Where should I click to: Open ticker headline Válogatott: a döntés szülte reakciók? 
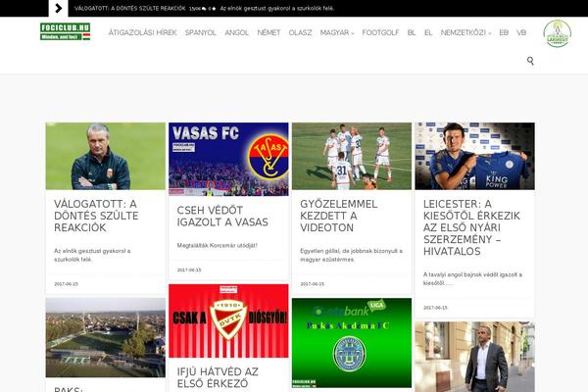point(129,8)
